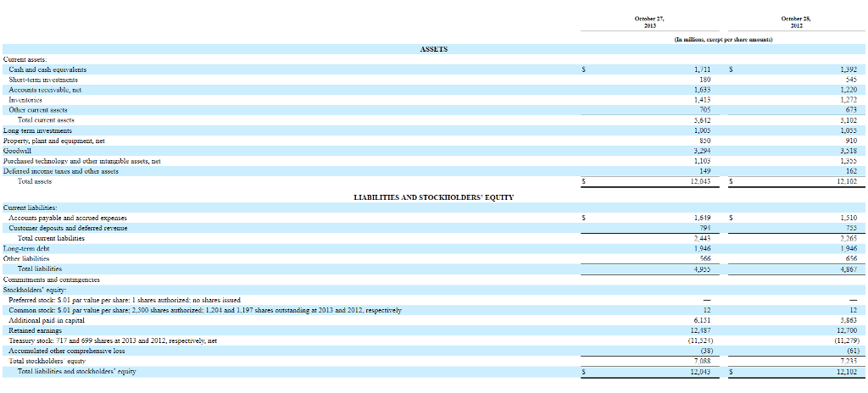Click the "Stockholders' equity:" label
868x393 pixels.
35,290
